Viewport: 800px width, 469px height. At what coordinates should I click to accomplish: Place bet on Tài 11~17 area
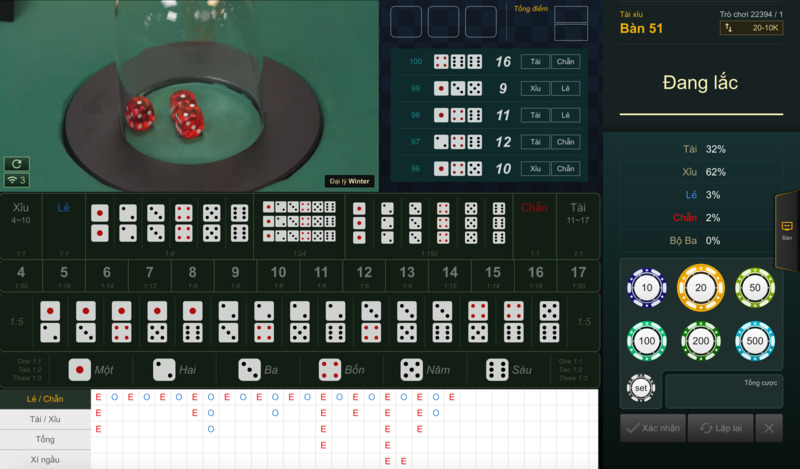pos(578,225)
